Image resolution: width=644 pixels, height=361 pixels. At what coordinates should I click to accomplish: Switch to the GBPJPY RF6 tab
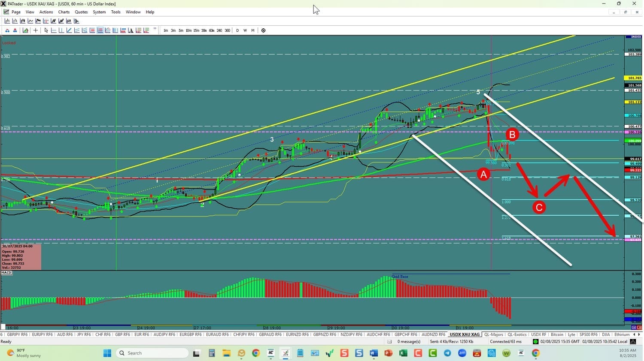[x=17, y=334]
